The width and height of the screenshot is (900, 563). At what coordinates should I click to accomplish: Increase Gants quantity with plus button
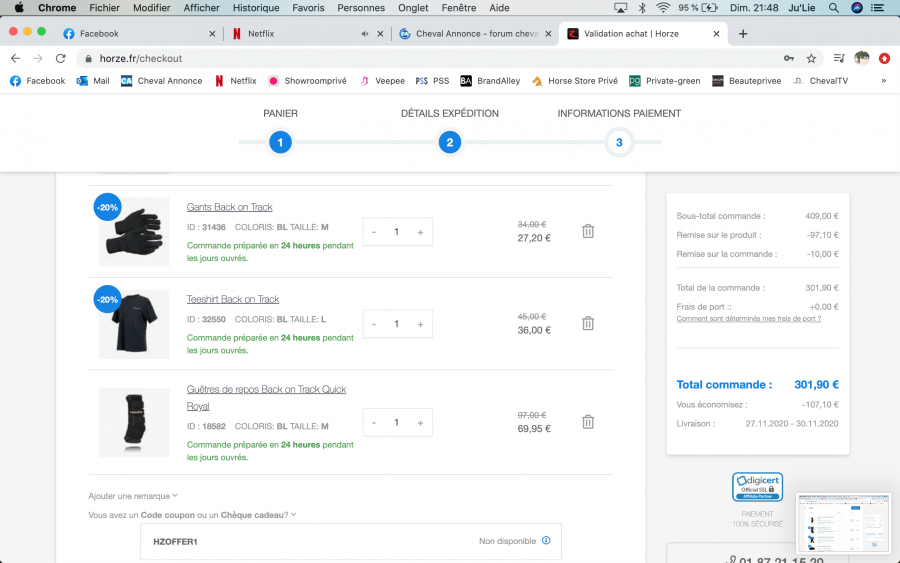[x=420, y=232]
